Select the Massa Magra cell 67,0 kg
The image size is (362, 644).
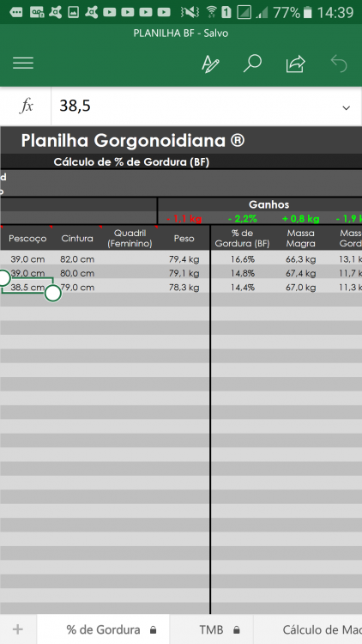[301, 288]
